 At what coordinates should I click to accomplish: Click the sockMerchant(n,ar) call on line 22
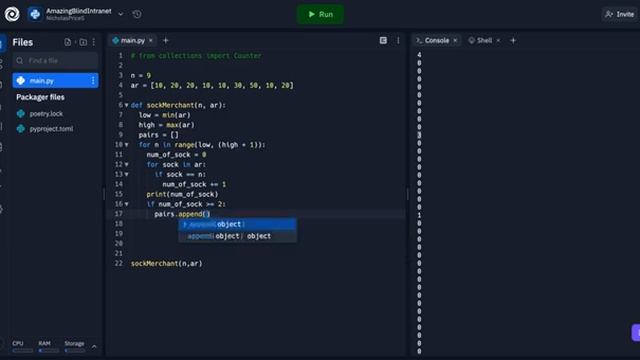167,264
